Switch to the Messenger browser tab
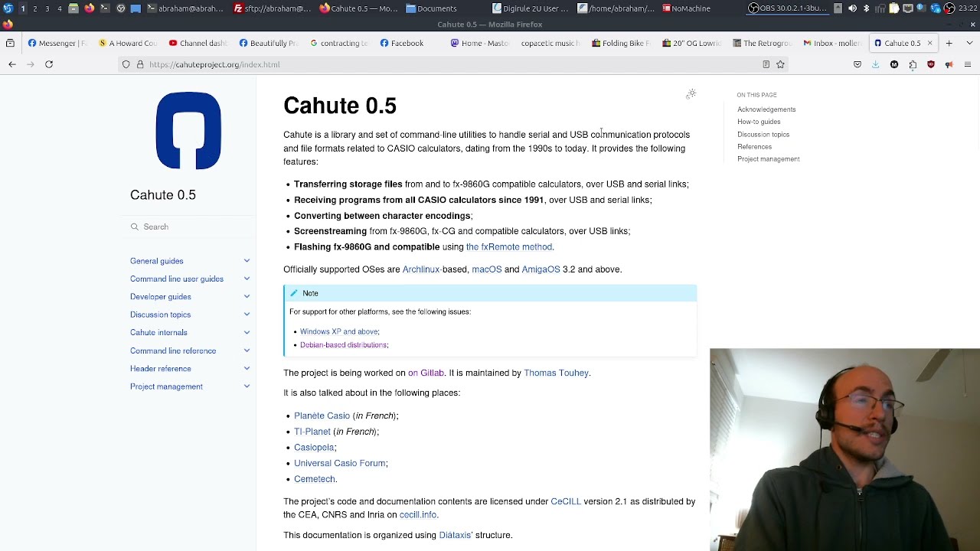The height and width of the screenshot is (551, 980). pyautogui.click(x=56, y=43)
